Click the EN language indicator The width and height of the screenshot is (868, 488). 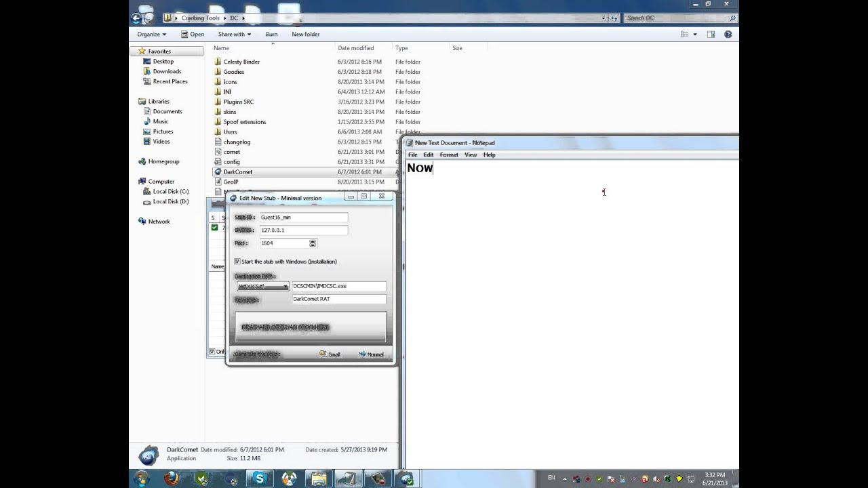(x=551, y=478)
